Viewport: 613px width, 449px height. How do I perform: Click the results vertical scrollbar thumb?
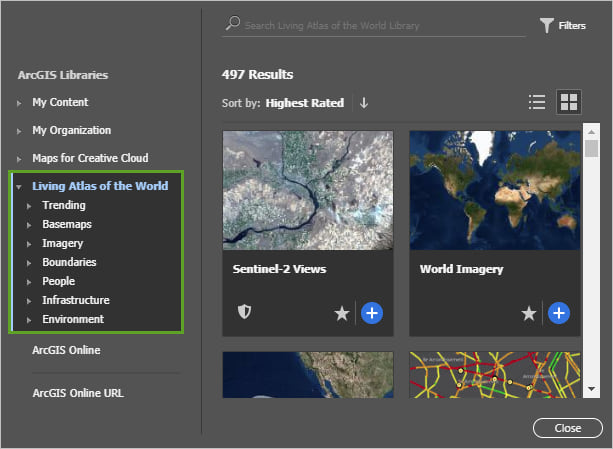591,149
